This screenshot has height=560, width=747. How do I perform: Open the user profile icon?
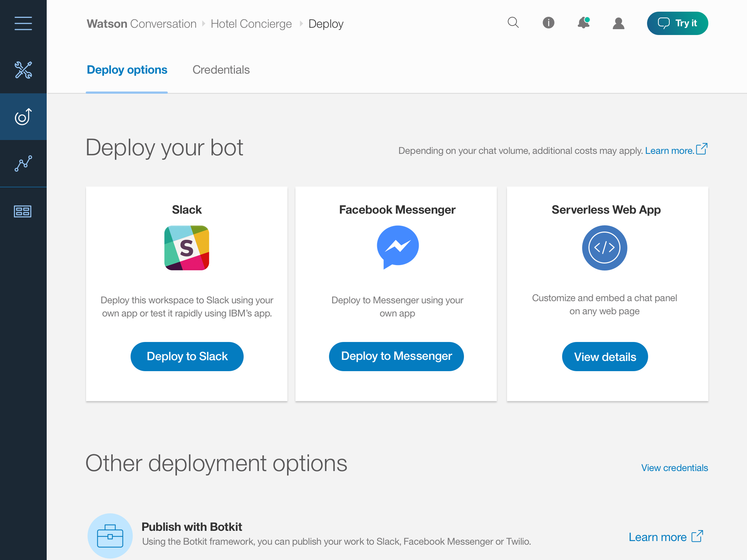click(618, 23)
